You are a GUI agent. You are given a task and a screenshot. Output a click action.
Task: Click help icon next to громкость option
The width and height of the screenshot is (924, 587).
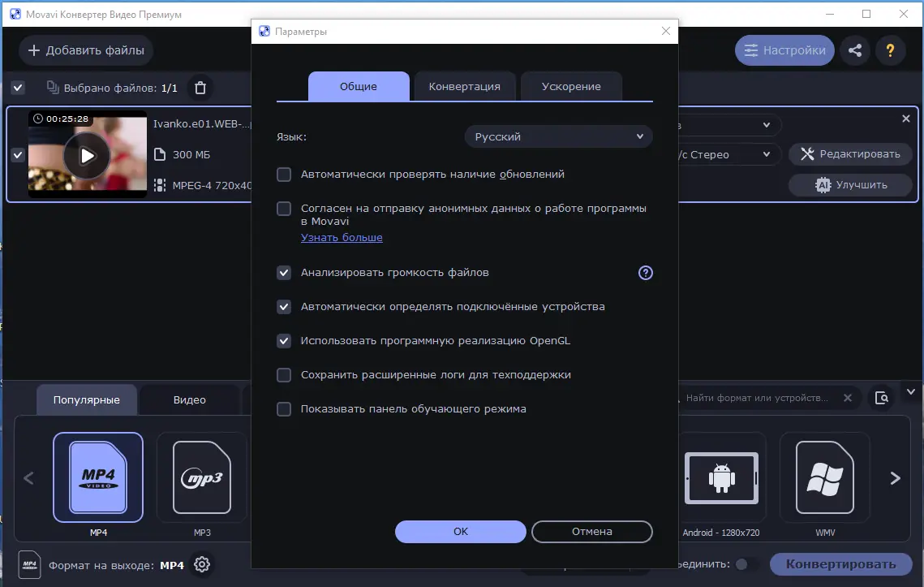coord(645,273)
